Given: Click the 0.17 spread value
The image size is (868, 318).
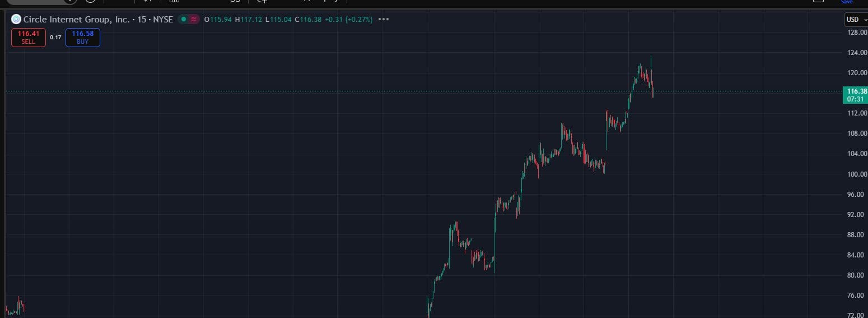Looking at the screenshot, I should [x=55, y=38].
